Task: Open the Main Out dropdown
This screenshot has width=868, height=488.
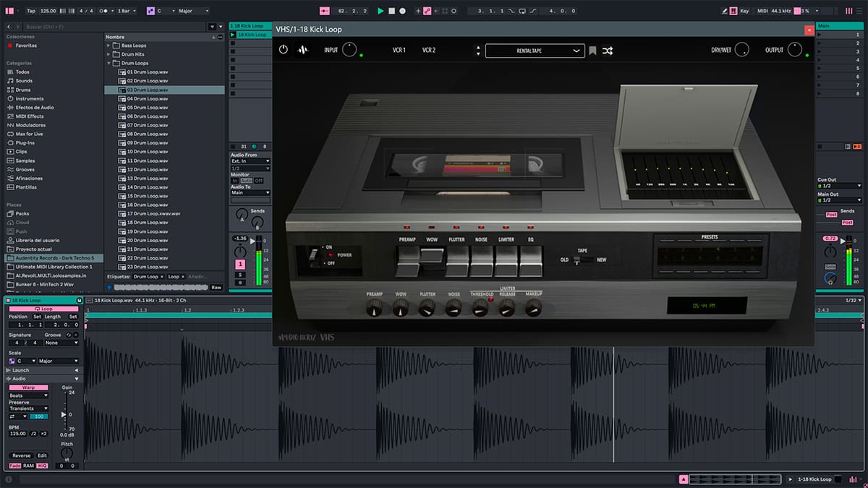Action: pos(839,200)
